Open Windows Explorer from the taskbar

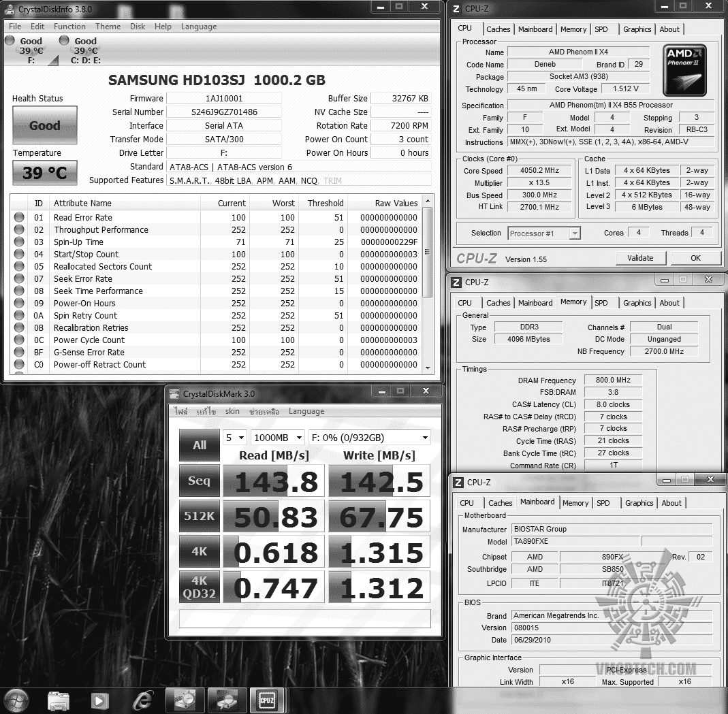click(59, 700)
